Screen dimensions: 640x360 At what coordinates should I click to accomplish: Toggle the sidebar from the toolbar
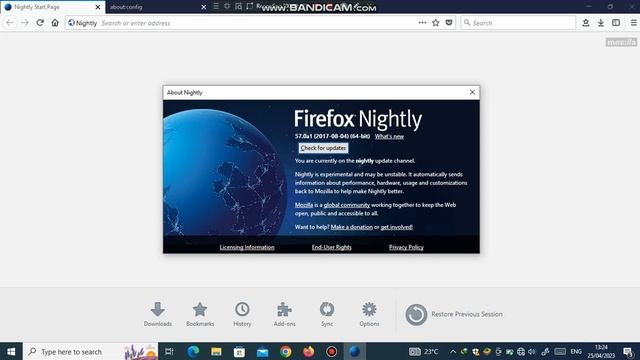point(616,23)
